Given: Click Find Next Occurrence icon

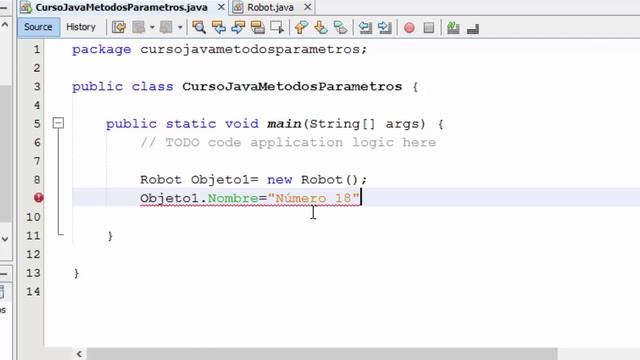Looking at the screenshot, I should click(x=238, y=27).
